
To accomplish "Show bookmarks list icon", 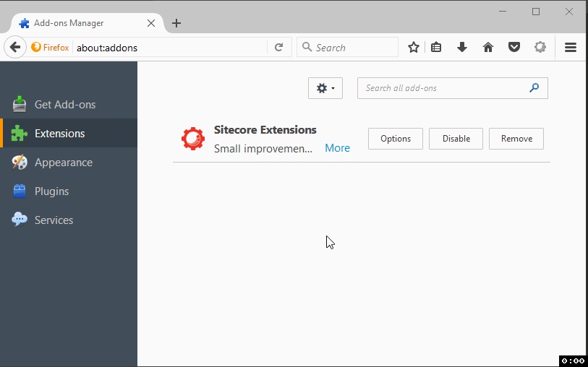I will pos(435,47).
